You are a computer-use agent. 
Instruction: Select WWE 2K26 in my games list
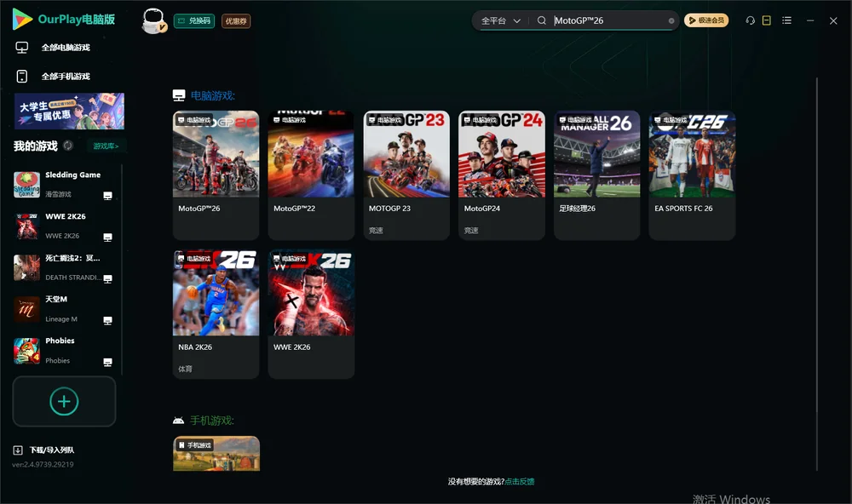tap(64, 226)
